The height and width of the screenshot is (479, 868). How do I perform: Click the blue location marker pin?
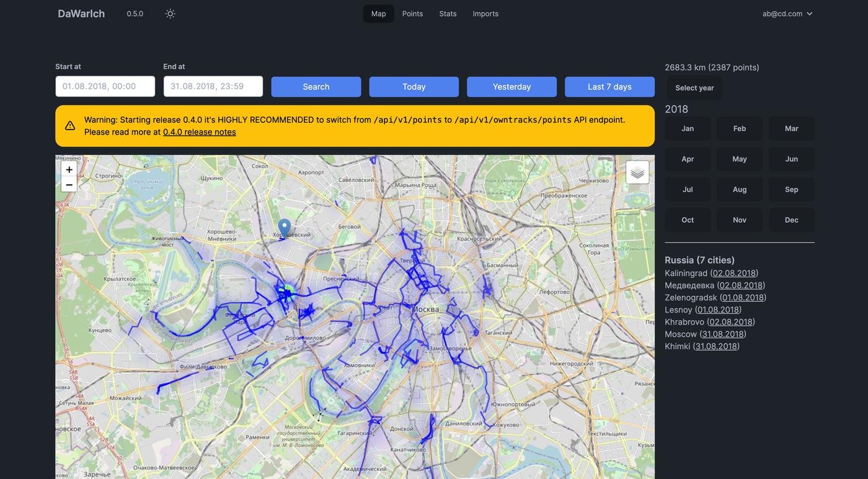[x=284, y=228]
